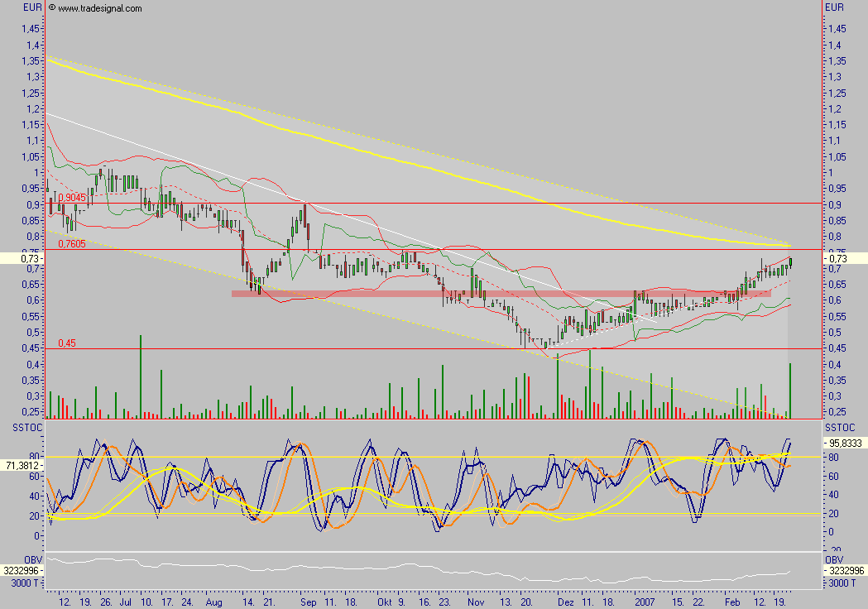Image resolution: width=868 pixels, height=609 pixels.
Task: Click the final tall green volume bar
Action: [790, 391]
